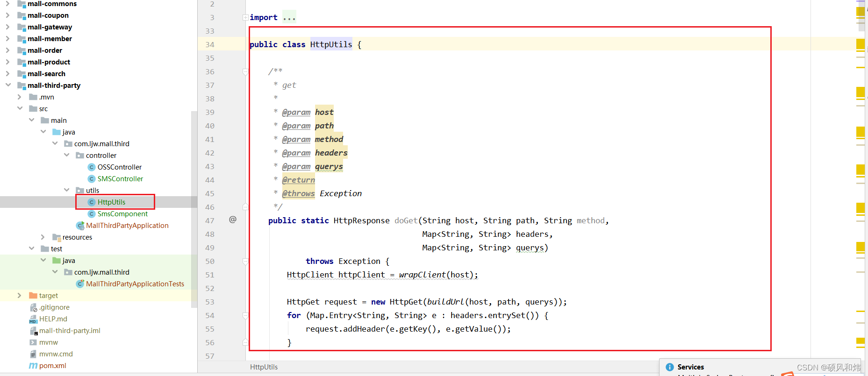
Task: Click the resources folder icon
Action: pyautogui.click(x=57, y=237)
